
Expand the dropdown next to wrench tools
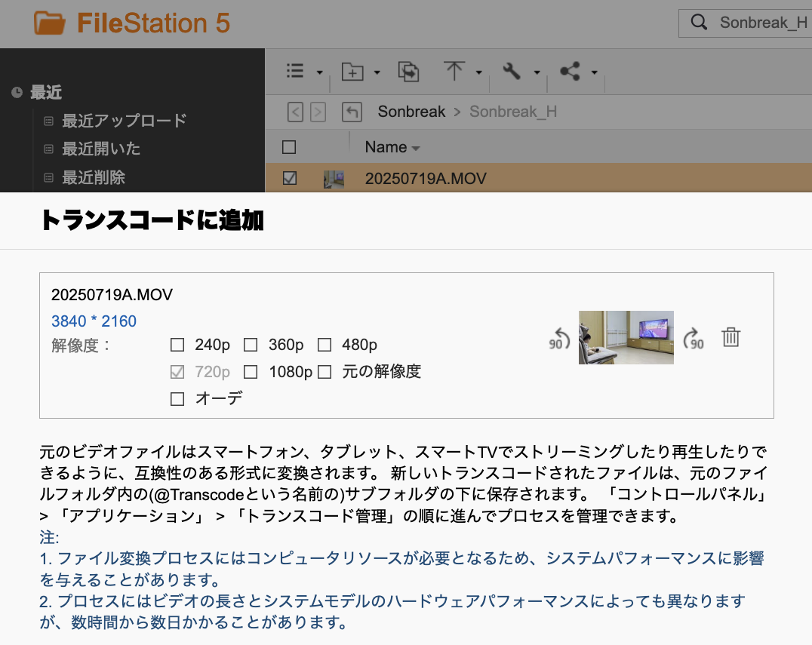[x=537, y=72]
